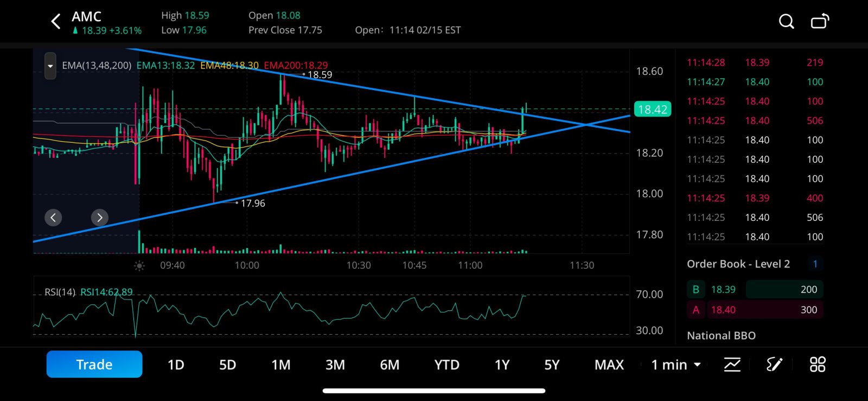Tap the share/rotate screen icon

(820, 21)
